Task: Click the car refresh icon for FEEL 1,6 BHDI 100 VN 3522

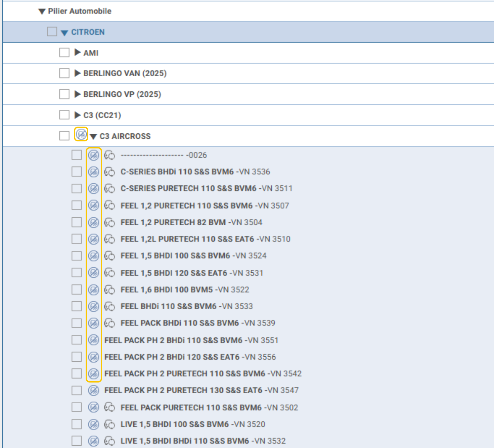Action: [109, 289]
